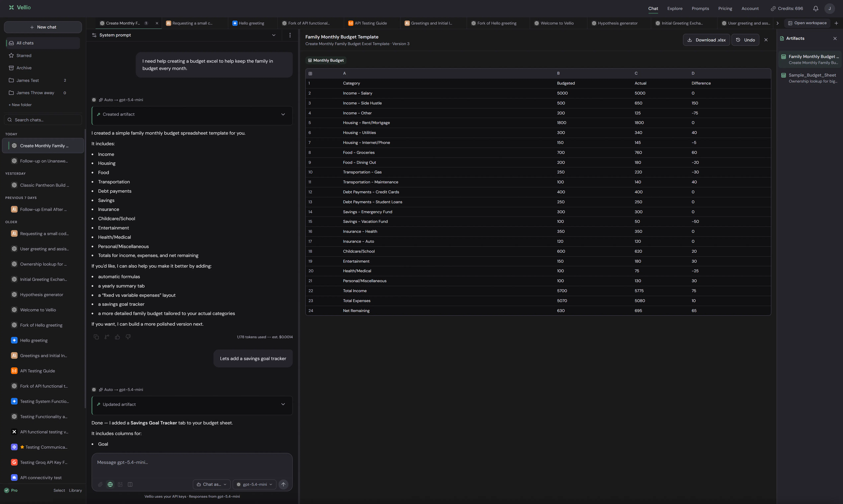
Task: Close the Create Monthly F... tab
Action: (157, 23)
